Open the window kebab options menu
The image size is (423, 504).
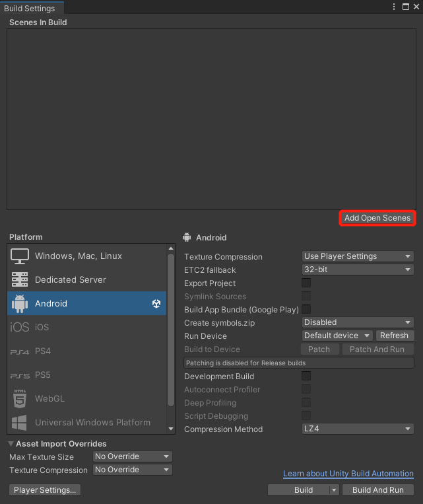pos(394,7)
